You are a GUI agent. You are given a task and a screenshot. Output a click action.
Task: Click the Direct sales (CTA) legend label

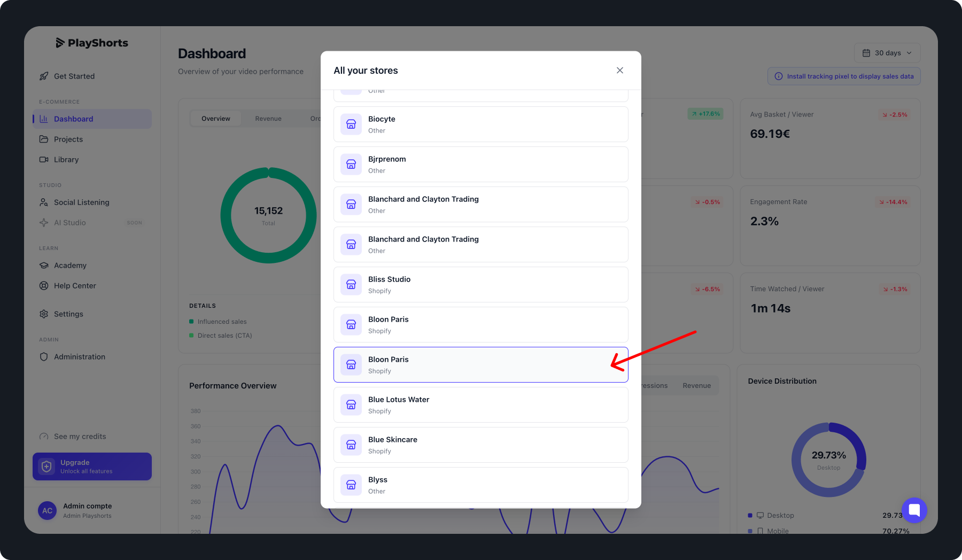point(224,336)
